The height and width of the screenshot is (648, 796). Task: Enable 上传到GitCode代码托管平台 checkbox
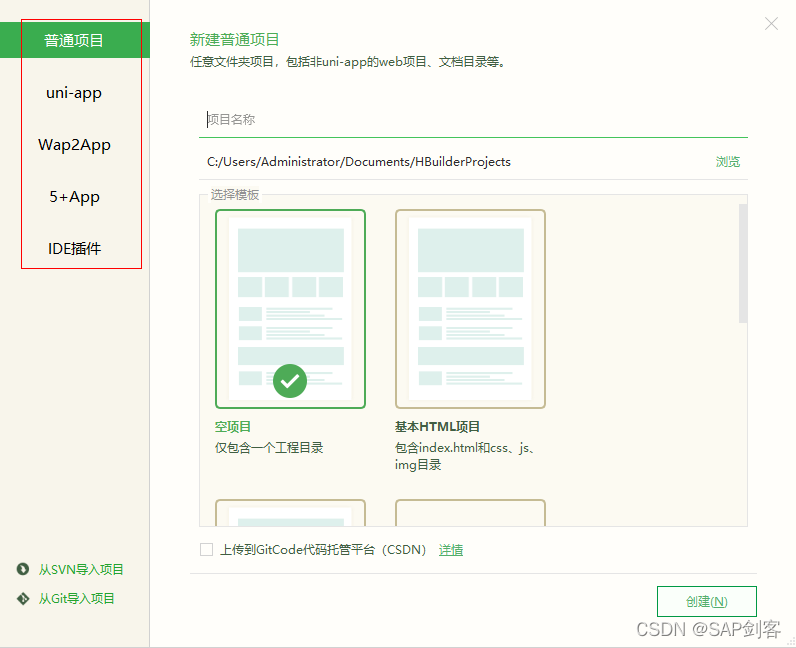[x=206, y=549]
